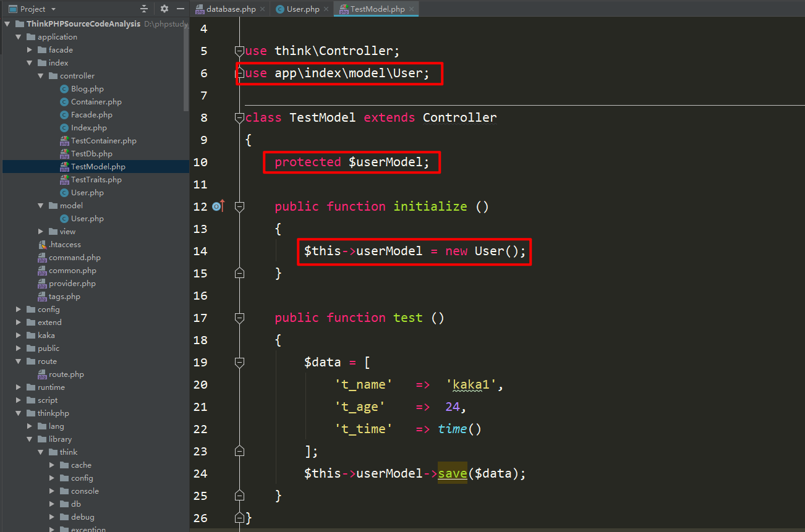This screenshot has height=532, width=805.
Task: Select TestTraits.php in the tree
Action: [96, 180]
